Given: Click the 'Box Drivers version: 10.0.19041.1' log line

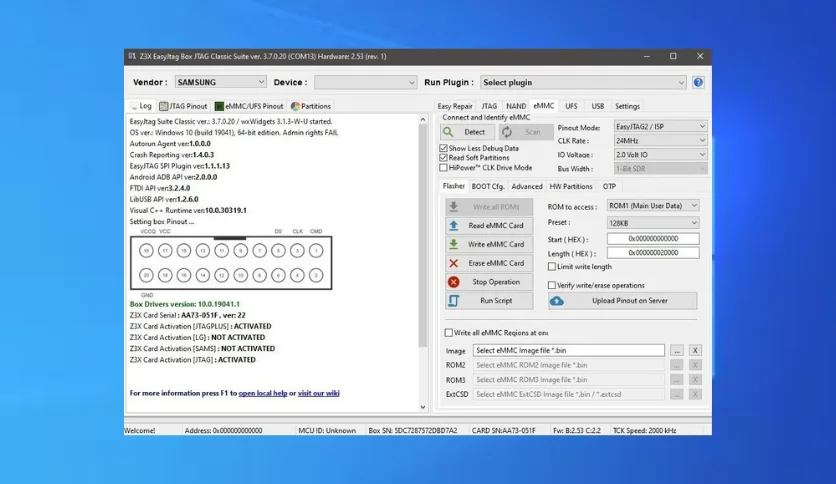Looking at the screenshot, I should click(x=184, y=304).
